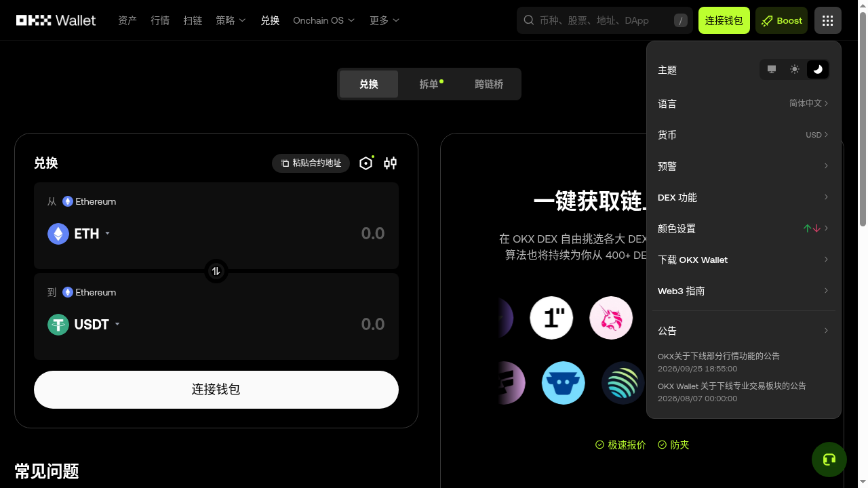Click the green wave DEX logo

point(623,383)
